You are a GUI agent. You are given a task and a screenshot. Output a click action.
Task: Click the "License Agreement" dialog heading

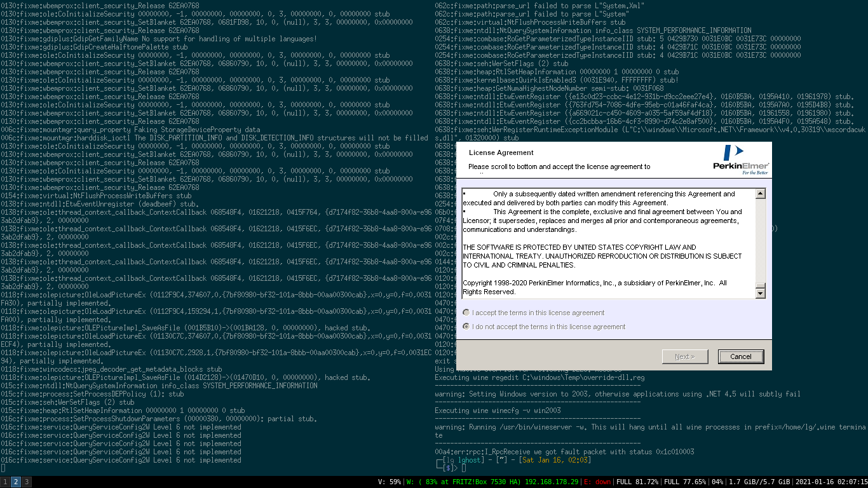pyautogui.click(x=501, y=152)
